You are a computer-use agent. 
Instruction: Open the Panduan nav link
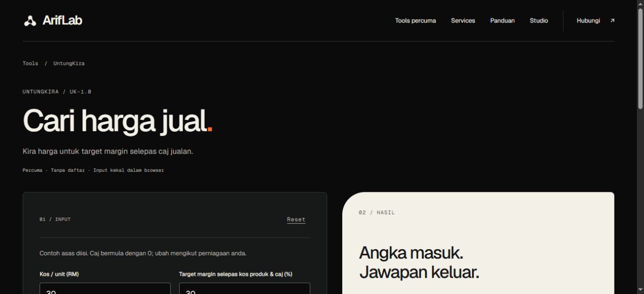coord(502,21)
